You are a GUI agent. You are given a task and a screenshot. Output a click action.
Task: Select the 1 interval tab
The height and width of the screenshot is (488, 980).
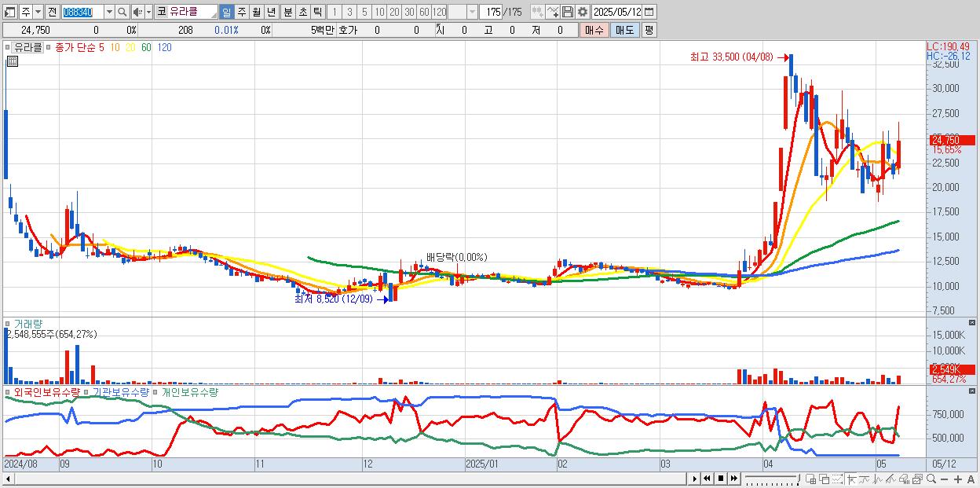click(x=333, y=12)
